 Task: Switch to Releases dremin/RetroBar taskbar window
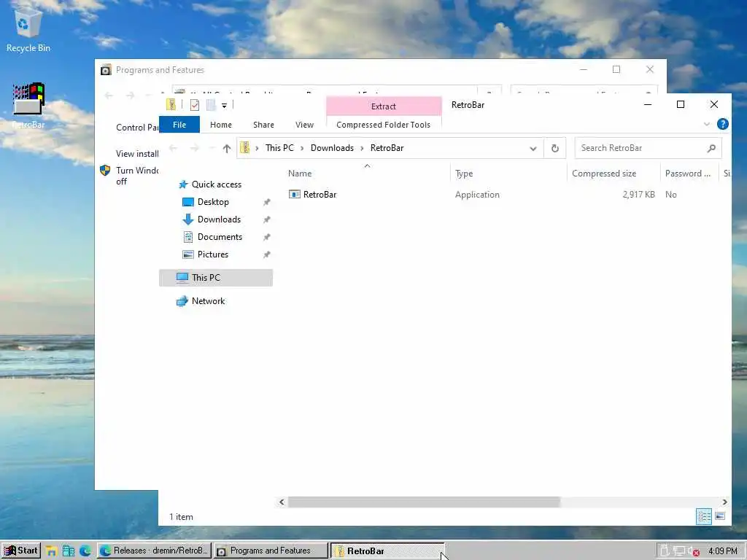click(154, 551)
